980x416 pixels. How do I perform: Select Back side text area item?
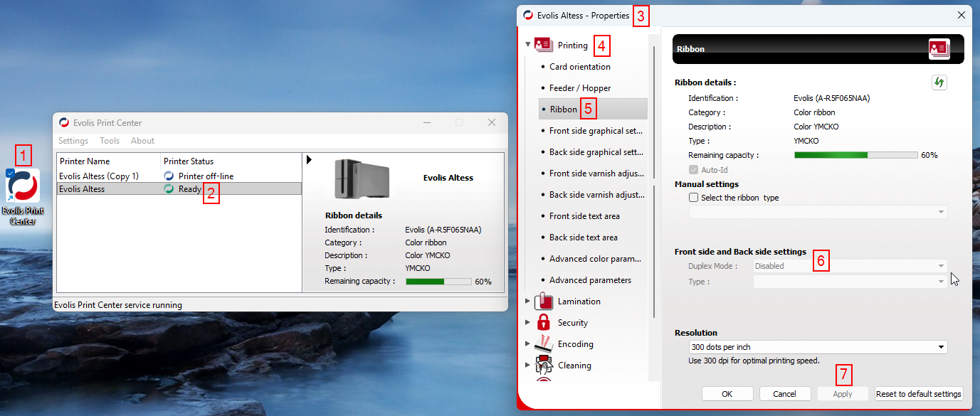coord(584,238)
